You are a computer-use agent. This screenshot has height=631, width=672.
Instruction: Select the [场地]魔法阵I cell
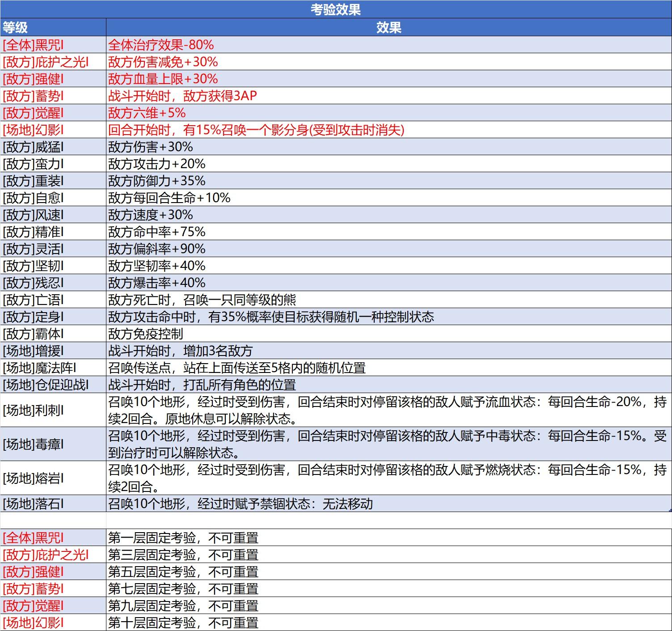(x=53, y=368)
